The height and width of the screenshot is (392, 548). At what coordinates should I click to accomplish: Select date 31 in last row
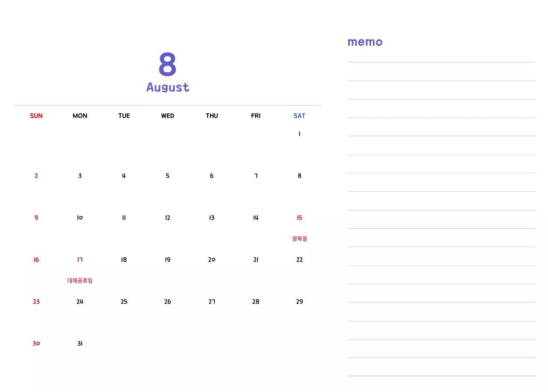[80, 344]
